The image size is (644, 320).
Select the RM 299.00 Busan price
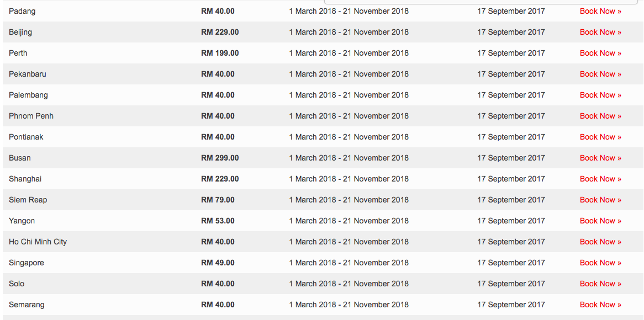pos(220,158)
